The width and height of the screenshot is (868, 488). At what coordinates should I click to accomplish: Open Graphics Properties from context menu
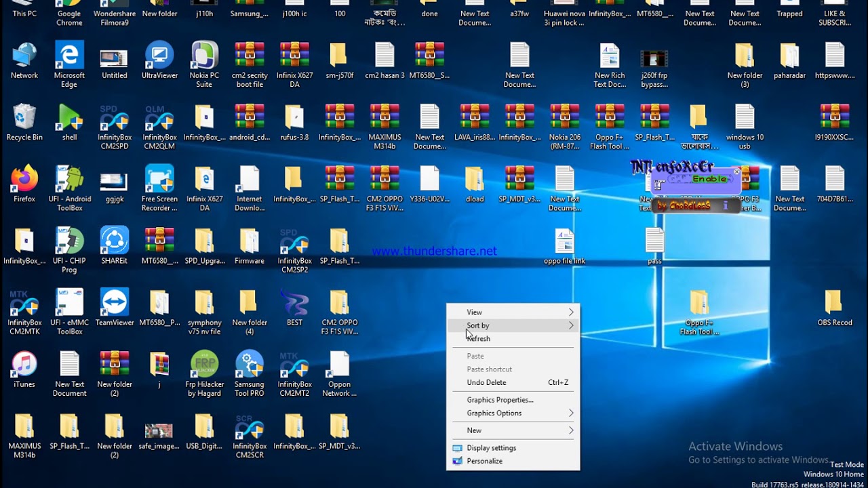click(x=513, y=400)
